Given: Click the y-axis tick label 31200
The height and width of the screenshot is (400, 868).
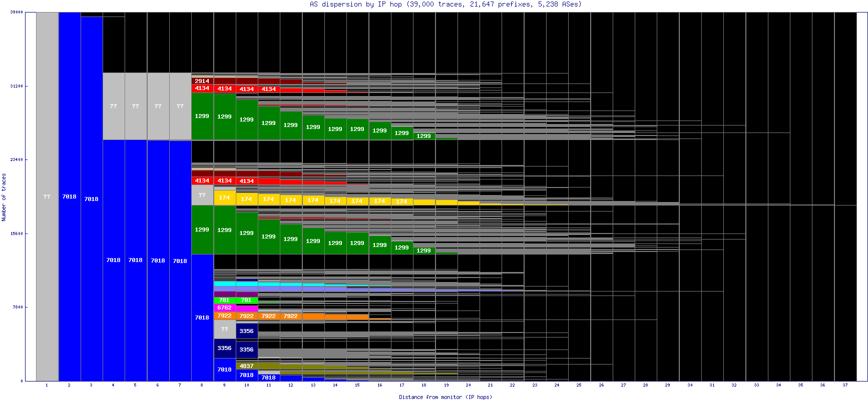Looking at the screenshot, I should pos(17,86).
